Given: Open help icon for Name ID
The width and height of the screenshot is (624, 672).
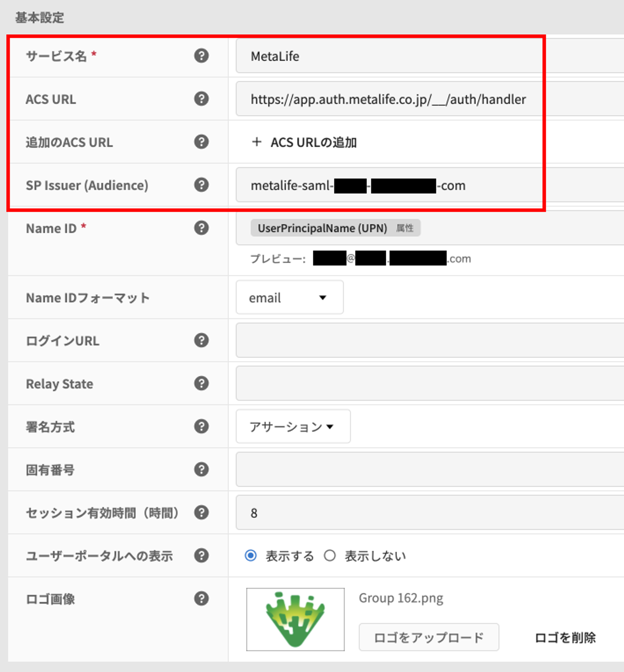Looking at the screenshot, I should pos(201,228).
